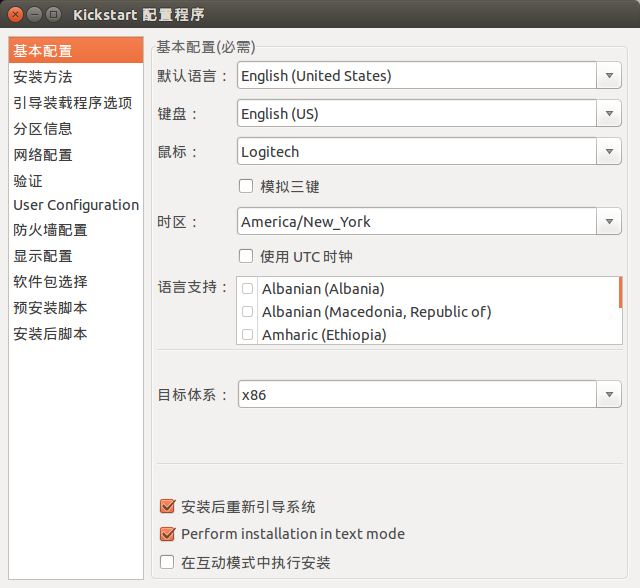The image size is (640, 588).
Task: Enable 使用 UTC 时钟 checkbox
Action: point(246,256)
